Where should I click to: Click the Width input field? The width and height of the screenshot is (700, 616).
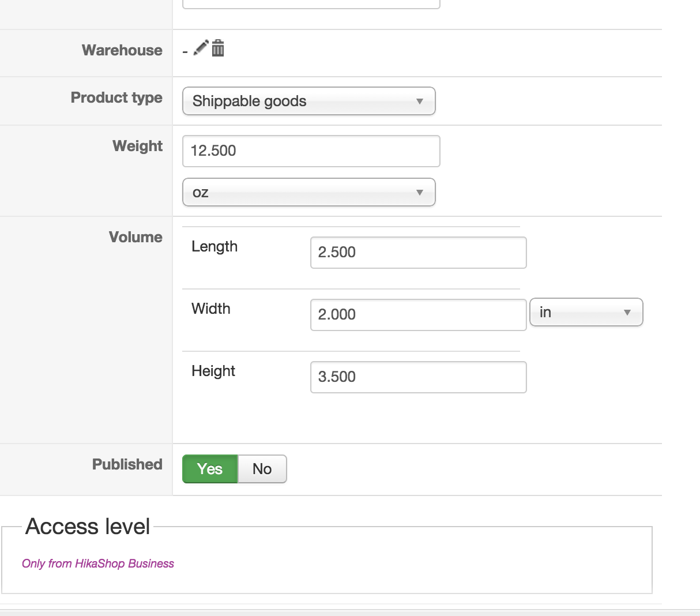(x=418, y=315)
